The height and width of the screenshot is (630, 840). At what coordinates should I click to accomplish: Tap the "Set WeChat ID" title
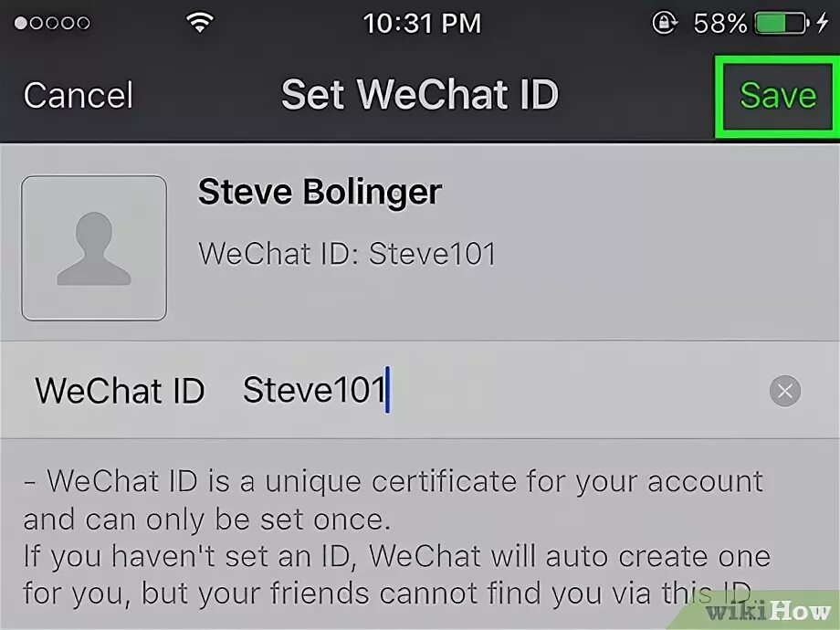coord(420,94)
